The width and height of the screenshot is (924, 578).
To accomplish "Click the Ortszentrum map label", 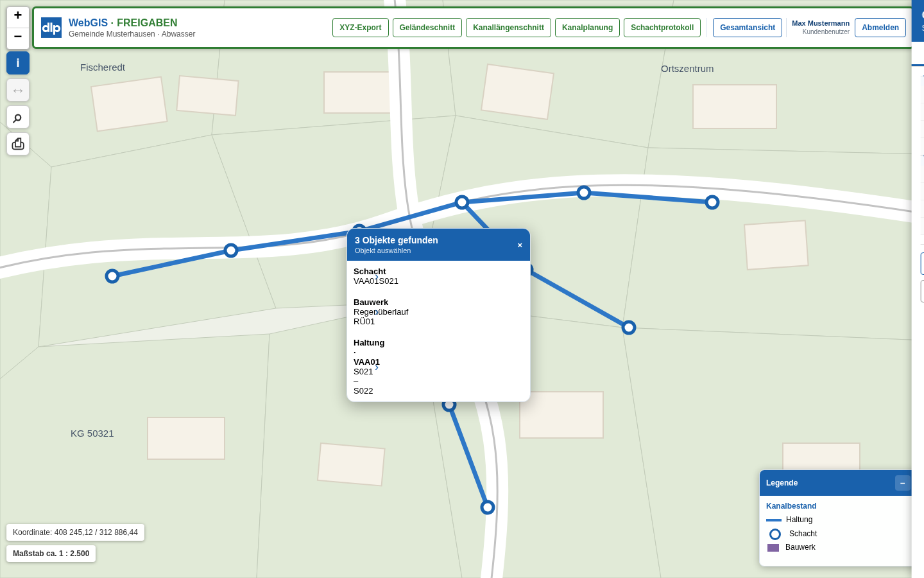I will point(687,69).
